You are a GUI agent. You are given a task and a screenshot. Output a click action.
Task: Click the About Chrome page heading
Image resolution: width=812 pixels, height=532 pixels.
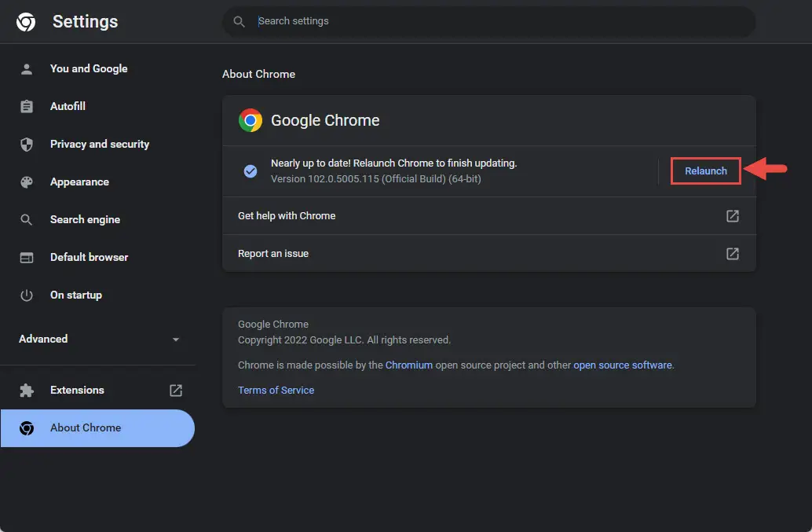258,74
